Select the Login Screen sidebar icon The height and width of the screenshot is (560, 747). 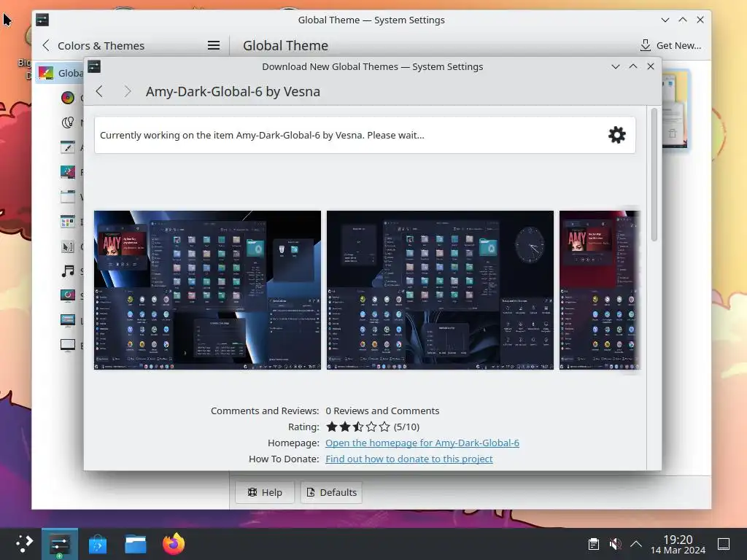tap(68, 321)
